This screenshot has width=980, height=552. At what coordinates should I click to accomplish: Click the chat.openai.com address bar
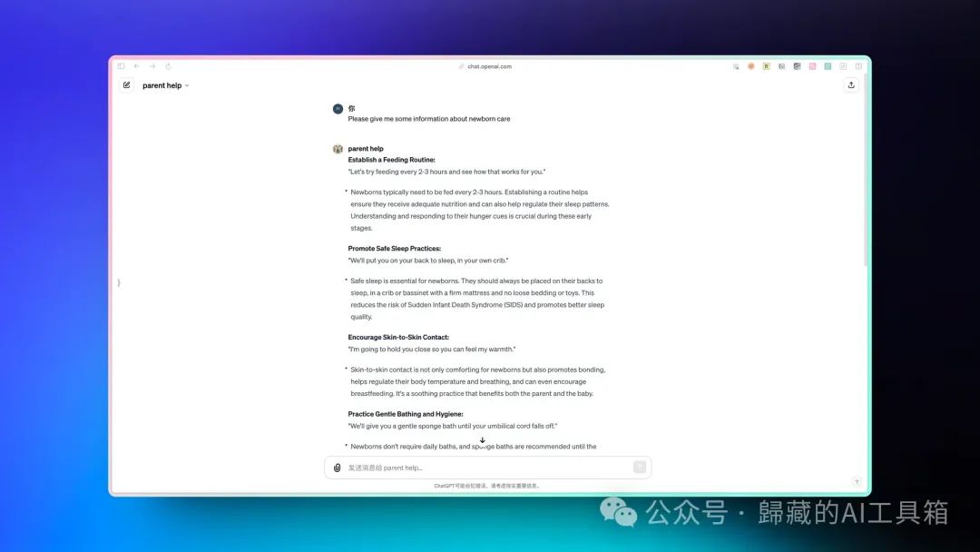tap(490, 66)
